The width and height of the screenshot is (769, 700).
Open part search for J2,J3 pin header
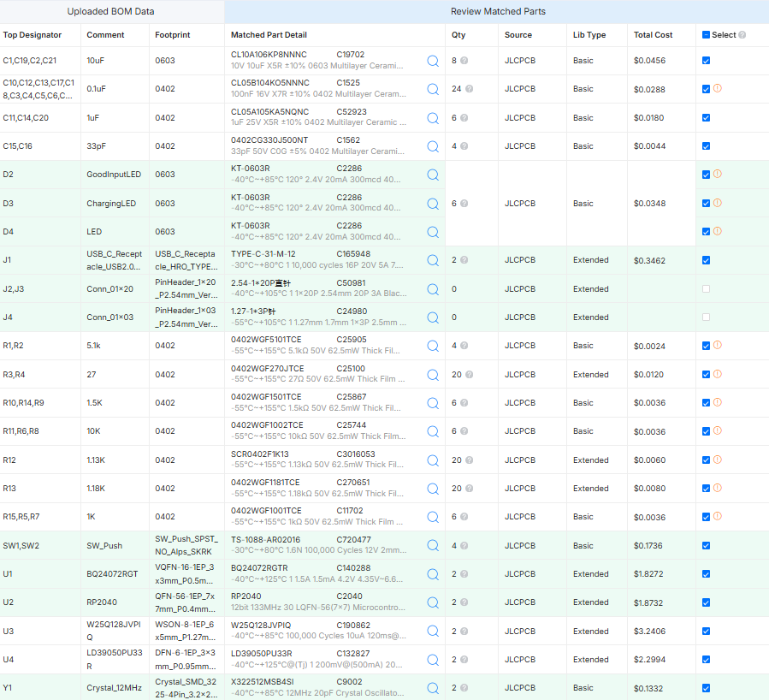point(433,289)
